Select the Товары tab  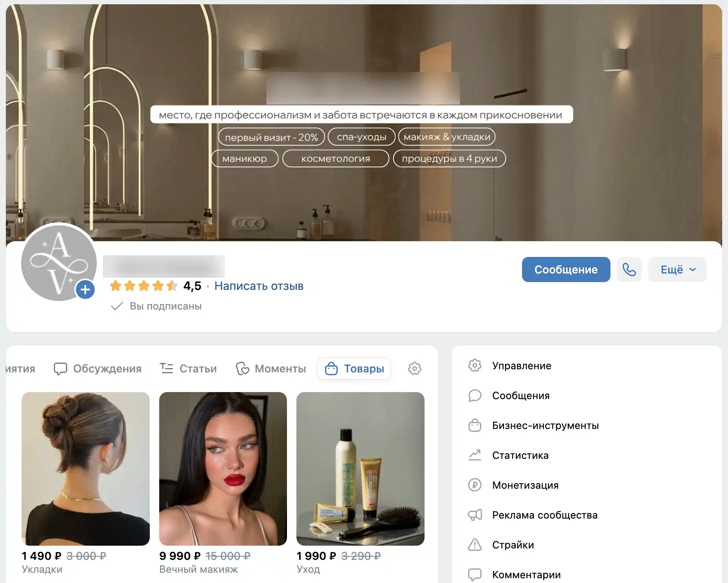pos(354,368)
